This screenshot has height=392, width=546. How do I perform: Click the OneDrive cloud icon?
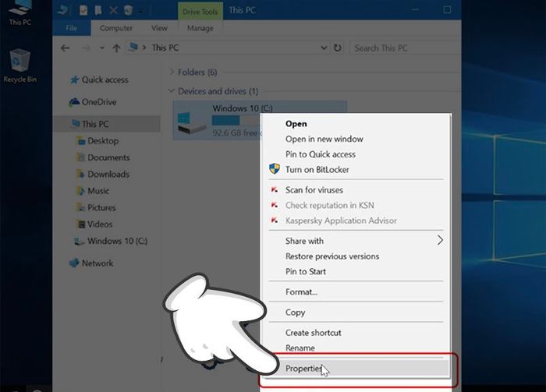click(x=74, y=102)
